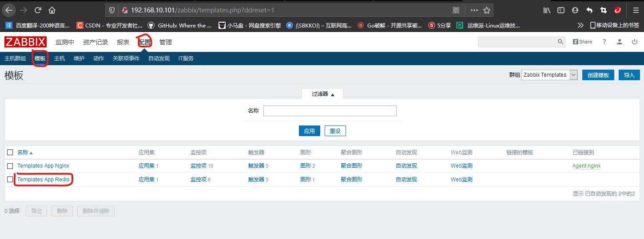
Task: Click the 创建模板 button
Action: click(x=598, y=75)
